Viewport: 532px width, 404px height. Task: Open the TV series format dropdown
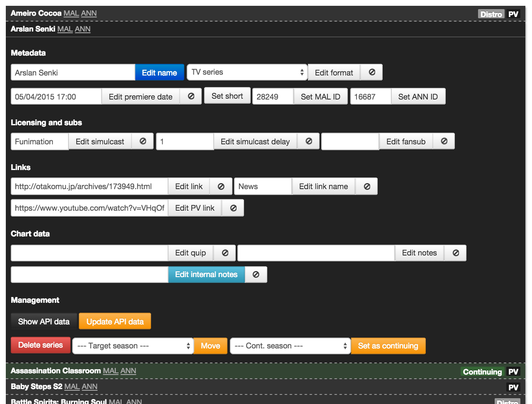(x=247, y=72)
